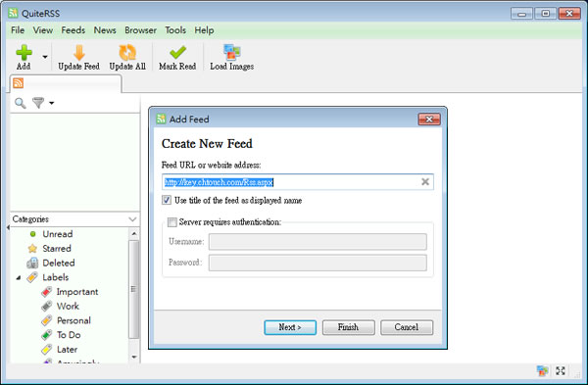Select the Later label
The height and width of the screenshot is (385, 588).
[67, 350]
